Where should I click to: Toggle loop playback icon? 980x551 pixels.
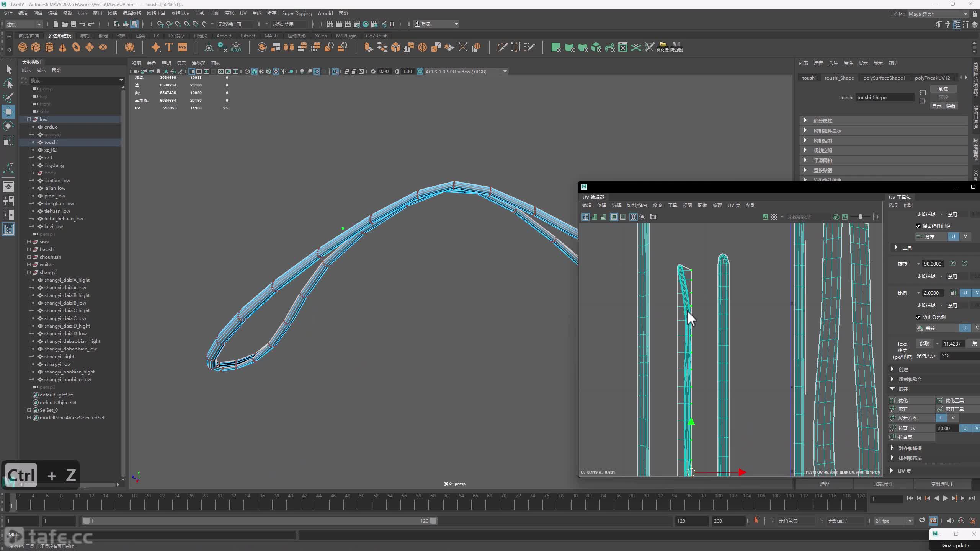(922, 521)
